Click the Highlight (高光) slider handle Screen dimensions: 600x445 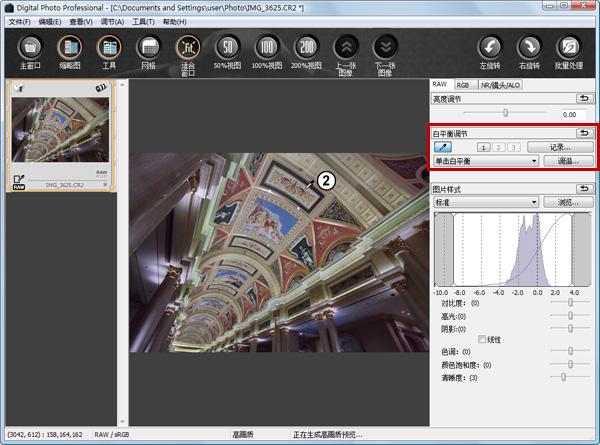coord(570,315)
